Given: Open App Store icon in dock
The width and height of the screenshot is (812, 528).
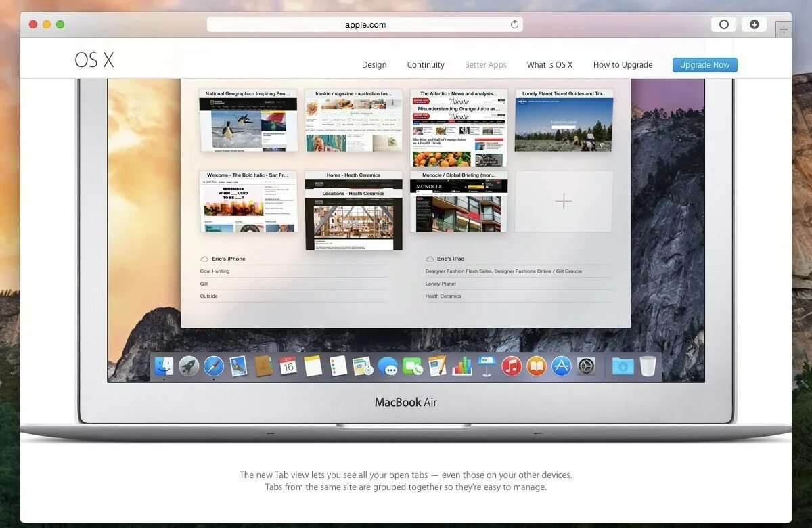Looking at the screenshot, I should [561, 366].
